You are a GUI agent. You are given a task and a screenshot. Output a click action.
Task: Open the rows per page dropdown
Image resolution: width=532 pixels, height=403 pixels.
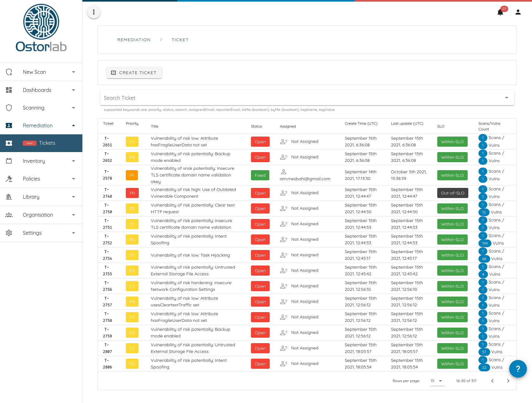437,381
